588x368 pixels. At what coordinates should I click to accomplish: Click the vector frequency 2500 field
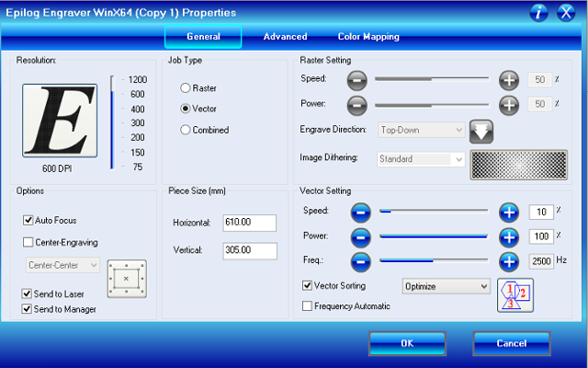[541, 261]
